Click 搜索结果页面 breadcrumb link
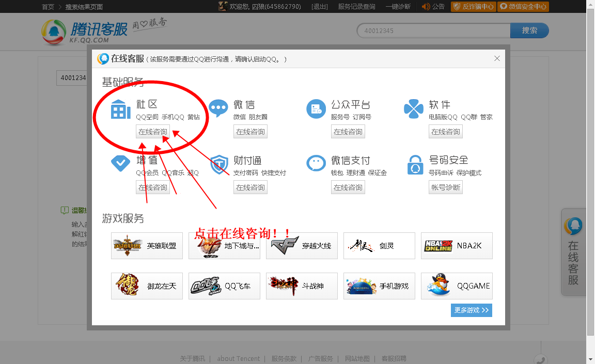The width and height of the screenshot is (595, 364). tap(84, 7)
